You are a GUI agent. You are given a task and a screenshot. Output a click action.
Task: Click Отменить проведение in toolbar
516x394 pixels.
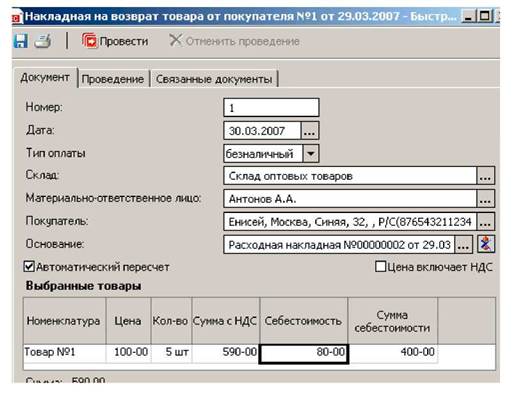coord(234,41)
